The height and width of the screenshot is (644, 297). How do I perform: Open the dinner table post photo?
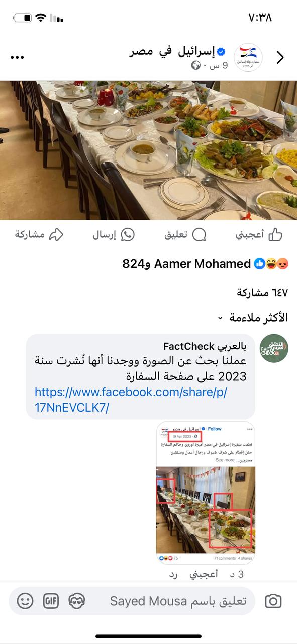tap(148, 150)
